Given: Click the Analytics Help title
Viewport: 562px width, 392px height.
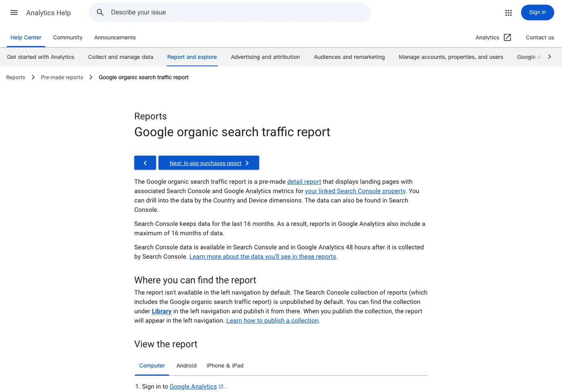Looking at the screenshot, I should click(x=48, y=13).
